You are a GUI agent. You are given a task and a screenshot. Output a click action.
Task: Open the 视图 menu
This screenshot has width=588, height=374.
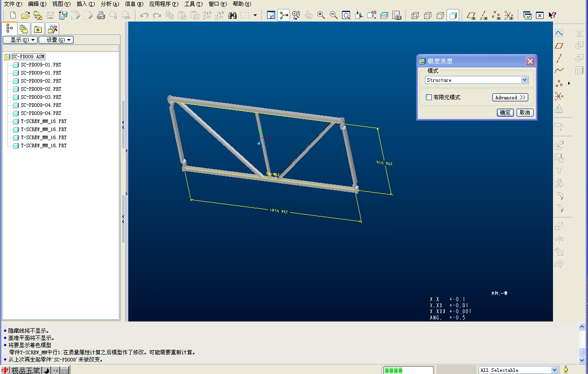click(x=61, y=4)
